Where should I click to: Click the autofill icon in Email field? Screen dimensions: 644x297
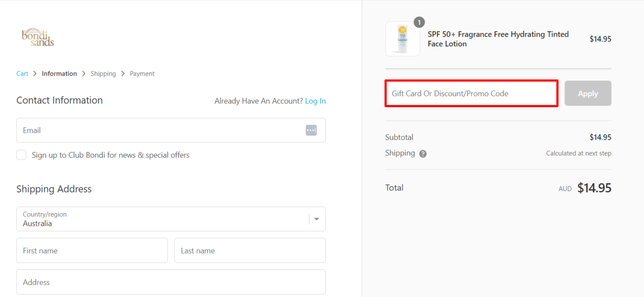pyautogui.click(x=311, y=130)
